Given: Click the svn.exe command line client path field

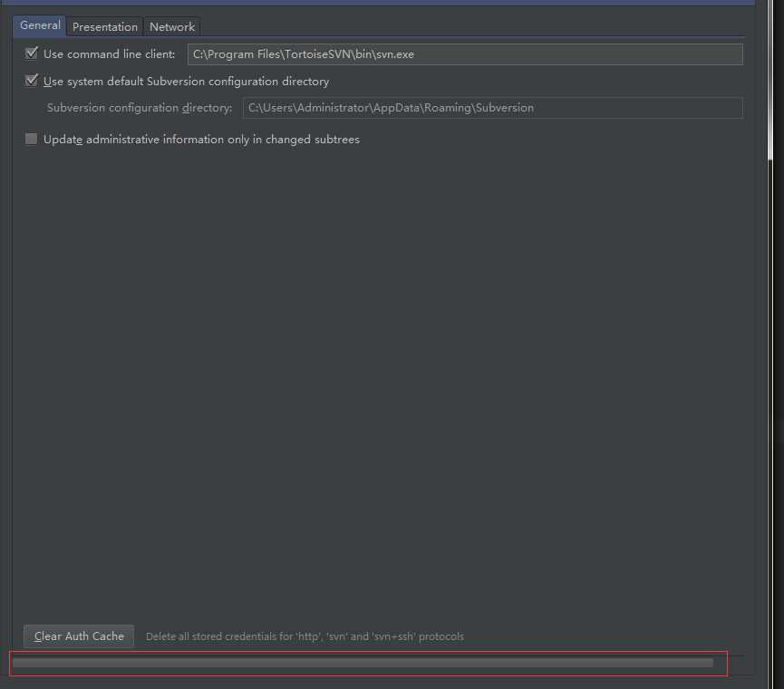Looking at the screenshot, I should pyautogui.click(x=465, y=54).
